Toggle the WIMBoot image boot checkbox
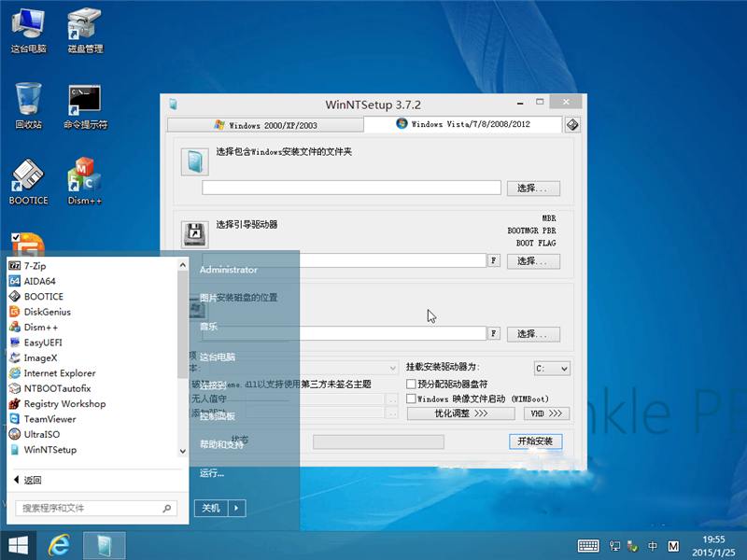Viewport: 747px width, 560px height. (x=412, y=399)
